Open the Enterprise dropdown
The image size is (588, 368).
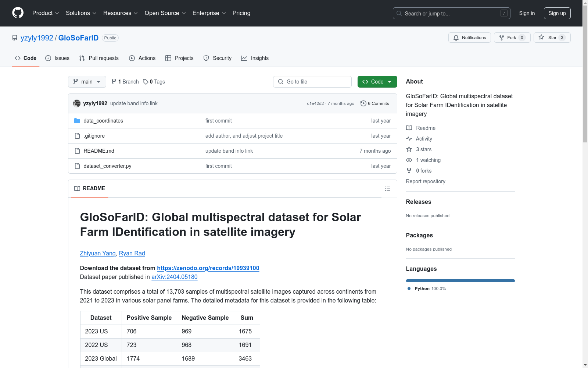click(209, 13)
